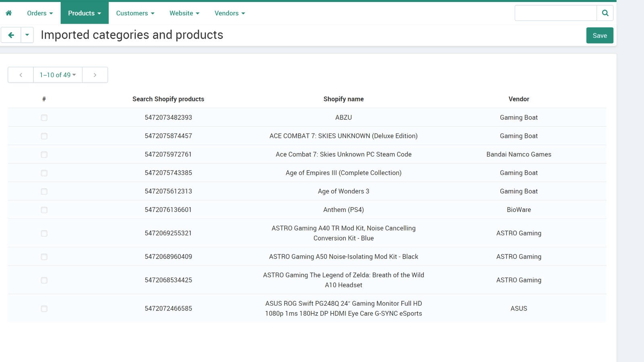Click Age of Empires III (Complete Collection)

pos(343,173)
